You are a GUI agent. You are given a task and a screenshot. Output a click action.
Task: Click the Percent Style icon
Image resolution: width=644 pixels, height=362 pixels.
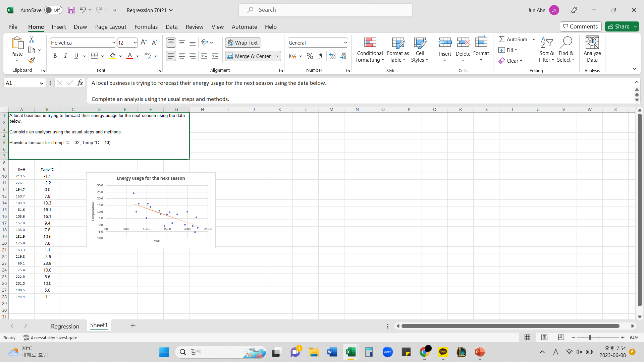pyautogui.click(x=310, y=56)
